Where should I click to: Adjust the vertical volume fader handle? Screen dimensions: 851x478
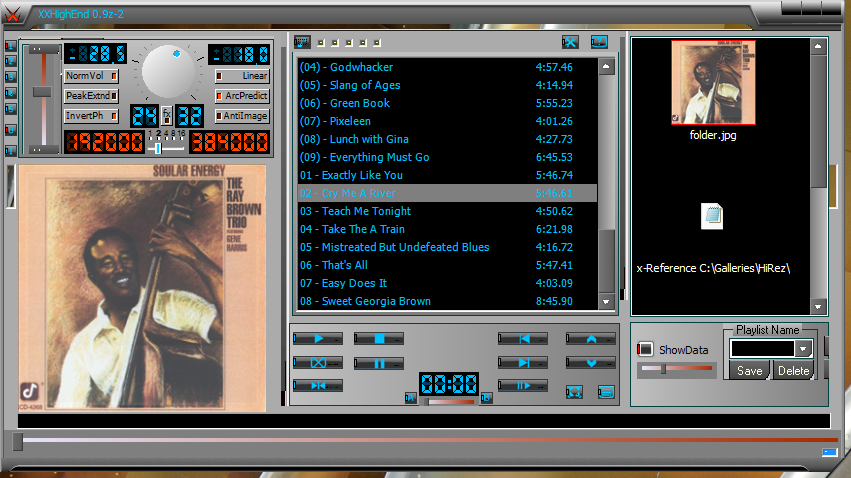[42, 92]
